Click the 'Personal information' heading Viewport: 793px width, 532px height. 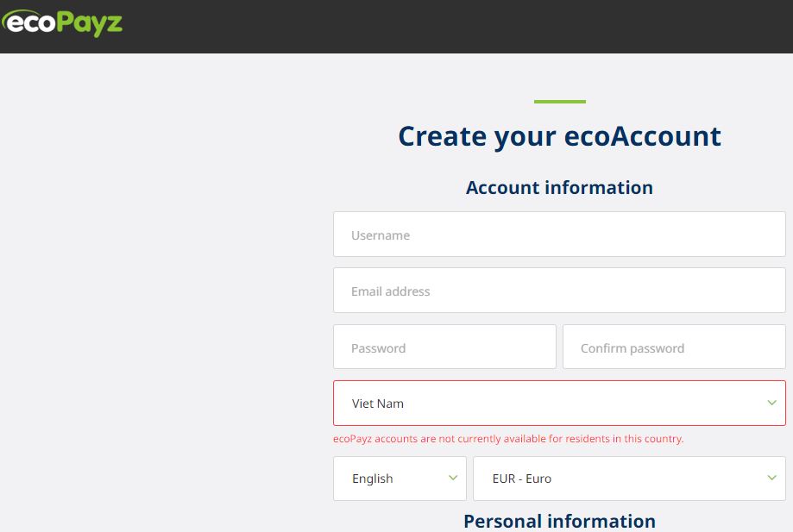click(x=559, y=521)
